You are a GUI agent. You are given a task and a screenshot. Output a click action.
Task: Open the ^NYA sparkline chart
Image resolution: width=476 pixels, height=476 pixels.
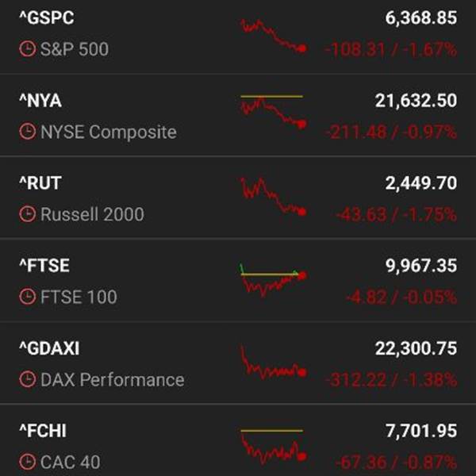point(272,111)
